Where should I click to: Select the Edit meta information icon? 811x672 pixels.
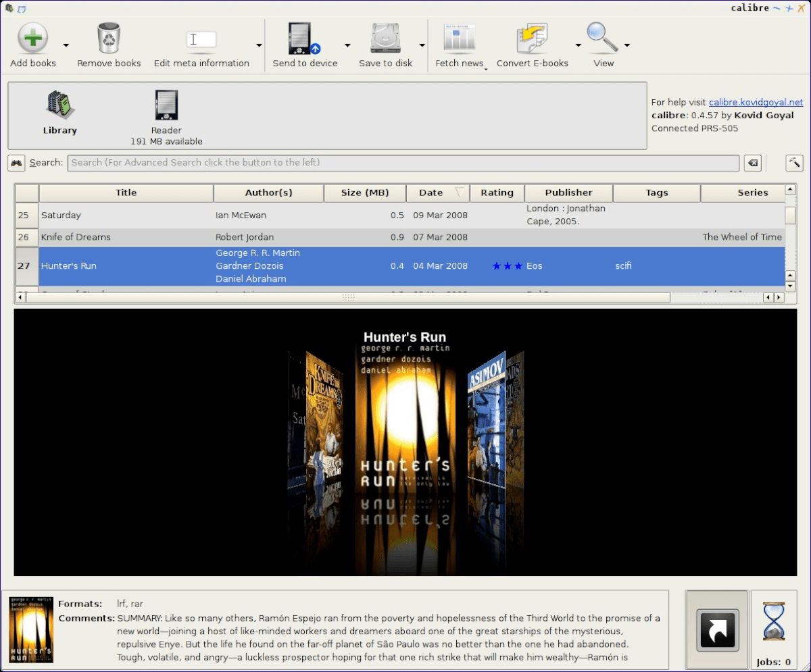coord(201,38)
